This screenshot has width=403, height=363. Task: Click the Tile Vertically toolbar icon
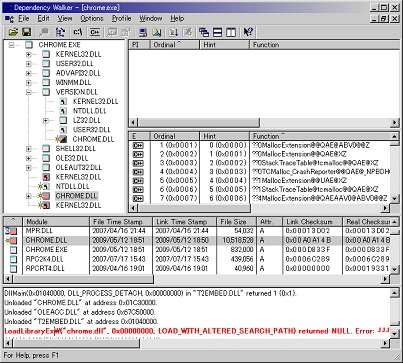coord(231,32)
